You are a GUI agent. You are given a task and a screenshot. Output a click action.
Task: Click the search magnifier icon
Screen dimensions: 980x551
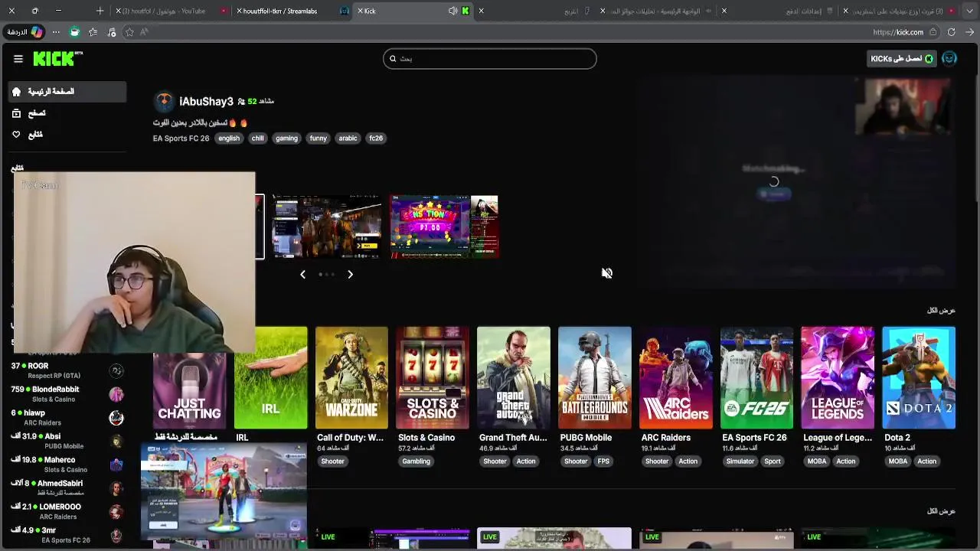click(393, 59)
